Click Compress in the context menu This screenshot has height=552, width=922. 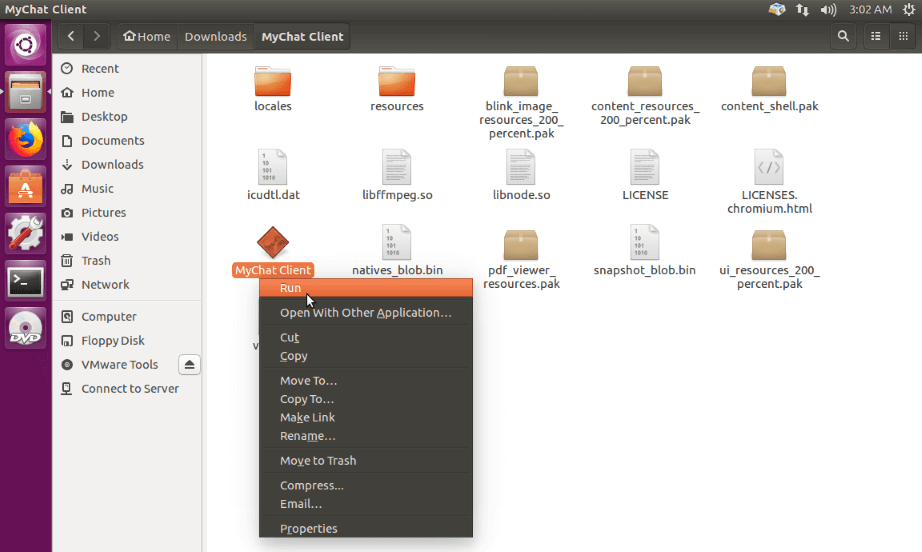tap(311, 486)
